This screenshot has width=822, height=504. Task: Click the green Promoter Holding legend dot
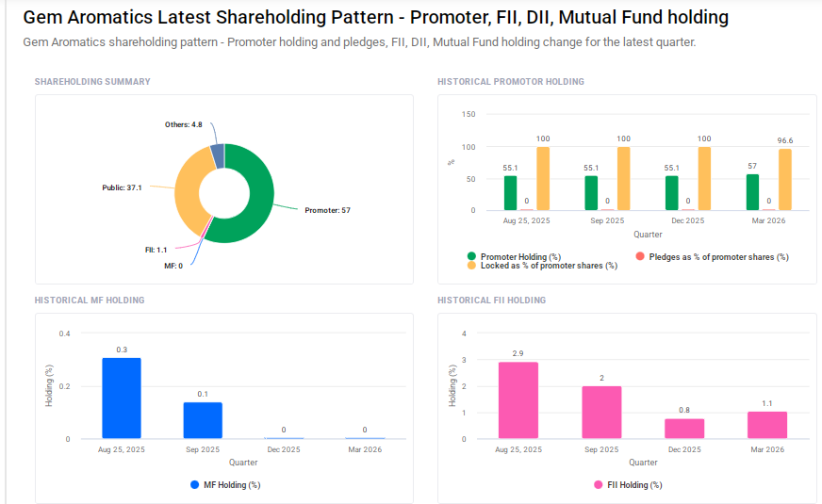click(471, 256)
